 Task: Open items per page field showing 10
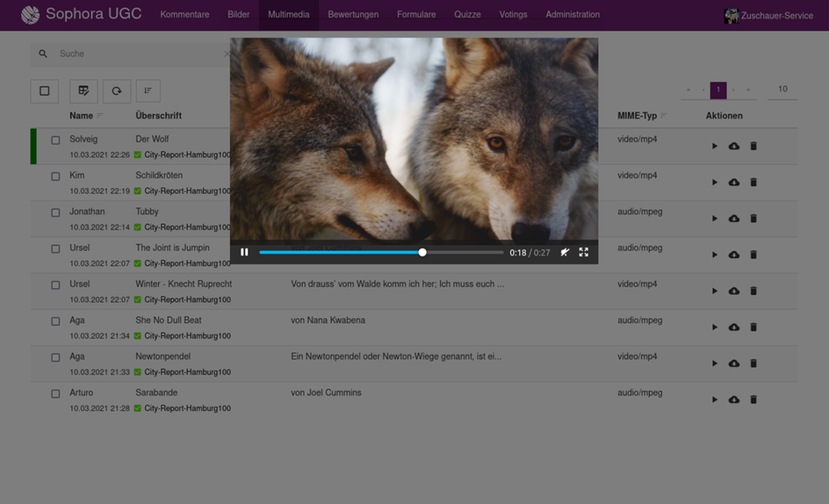click(782, 90)
